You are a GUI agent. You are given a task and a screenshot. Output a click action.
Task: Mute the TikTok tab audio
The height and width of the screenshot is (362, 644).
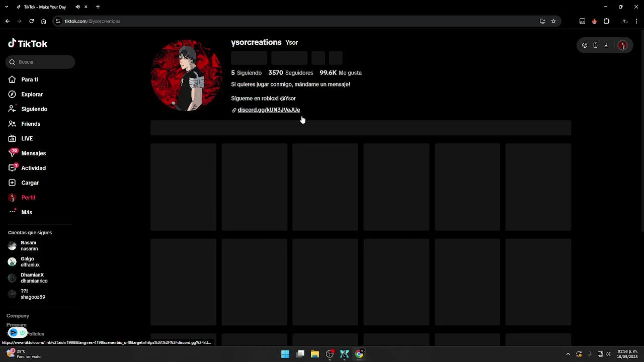click(77, 7)
